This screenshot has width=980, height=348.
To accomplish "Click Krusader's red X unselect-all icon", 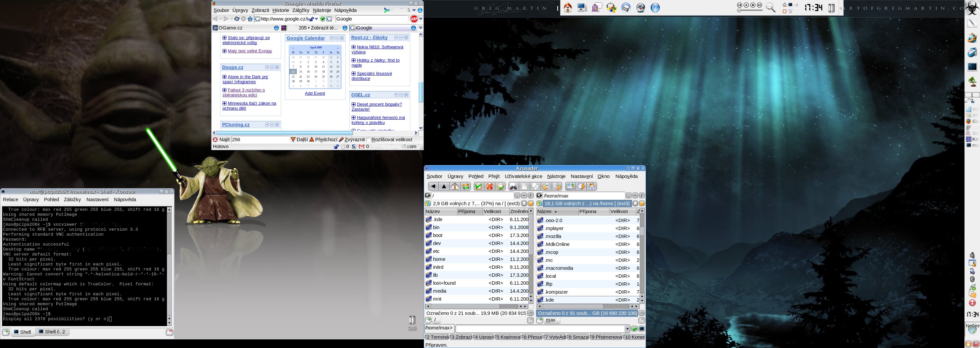I will pyautogui.click(x=490, y=186).
